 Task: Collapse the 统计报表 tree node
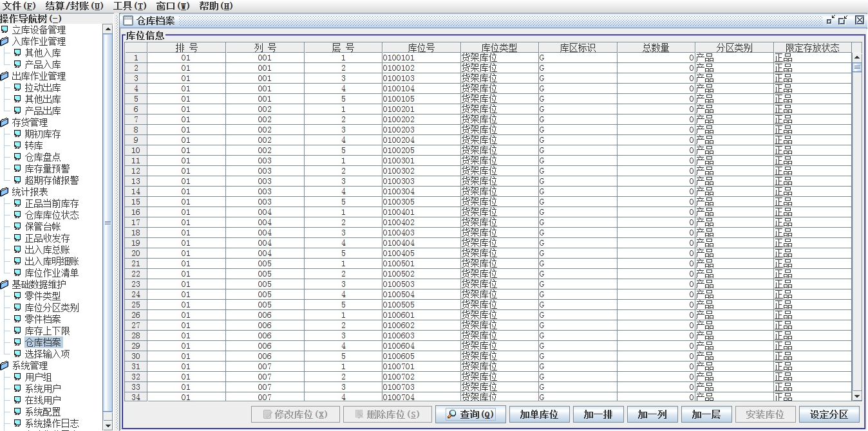[x=5, y=192]
